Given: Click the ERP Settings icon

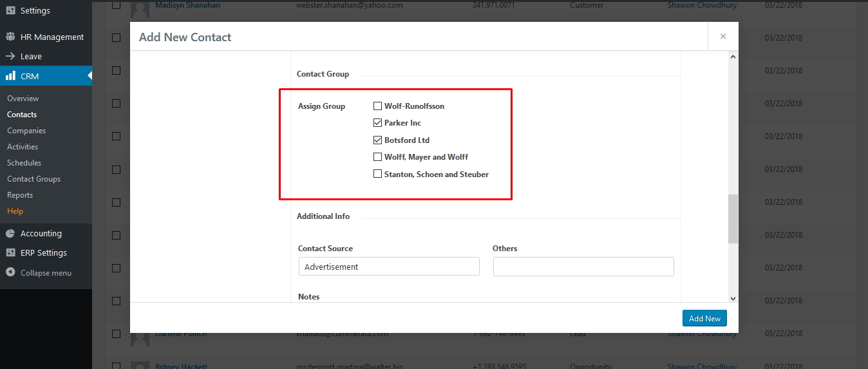Looking at the screenshot, I should pos(10,252).
